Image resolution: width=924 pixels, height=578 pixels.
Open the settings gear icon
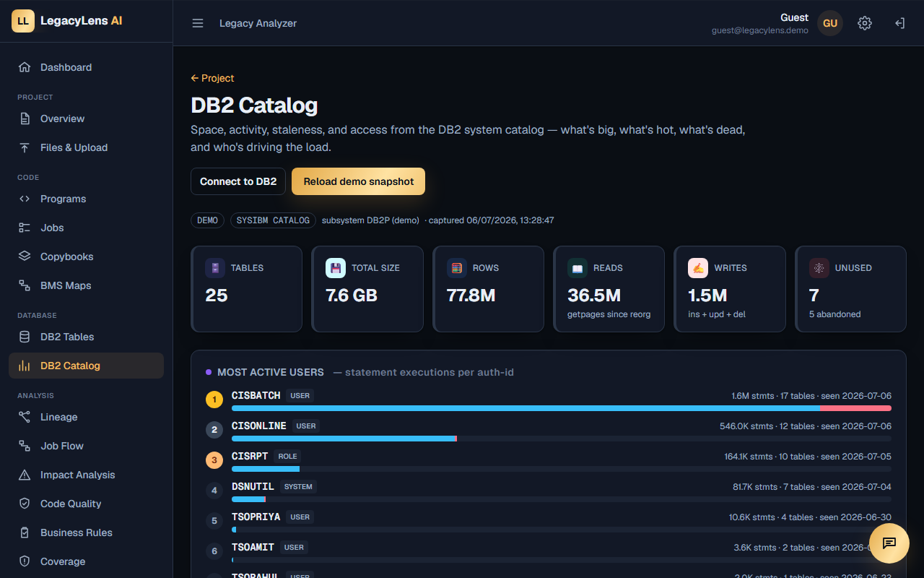coord(865,23)
